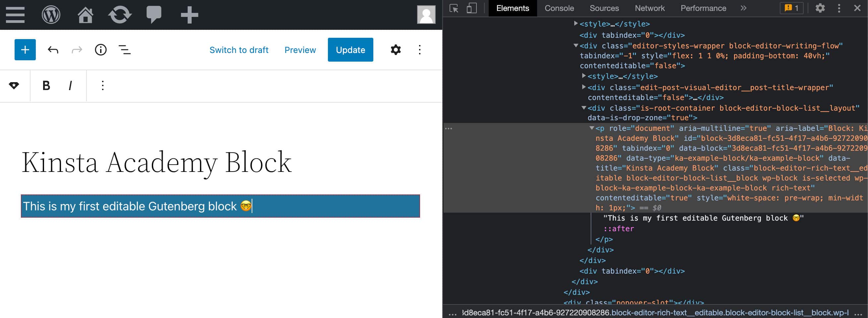Click the Switch to draft link
The height and width of the screenshot is (318, 868).
pos(239,50)
